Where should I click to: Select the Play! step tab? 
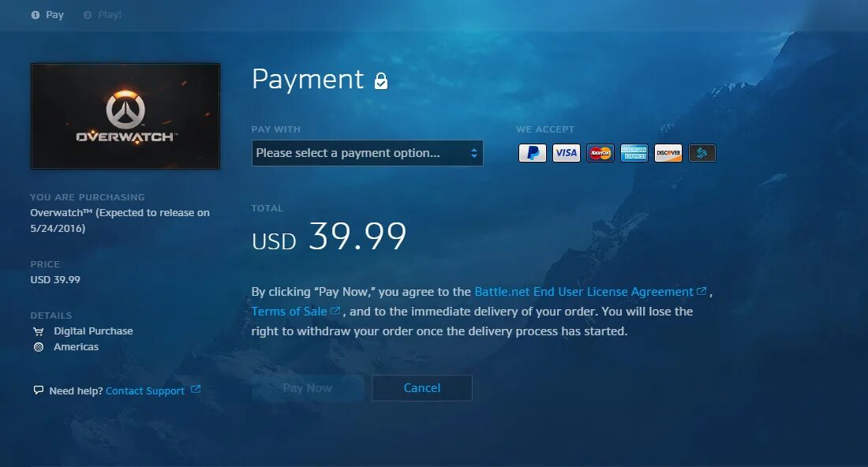click(103, 15)
